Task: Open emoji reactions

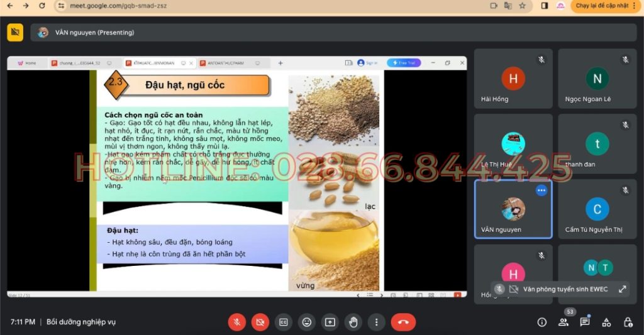Action: (306, 322)
